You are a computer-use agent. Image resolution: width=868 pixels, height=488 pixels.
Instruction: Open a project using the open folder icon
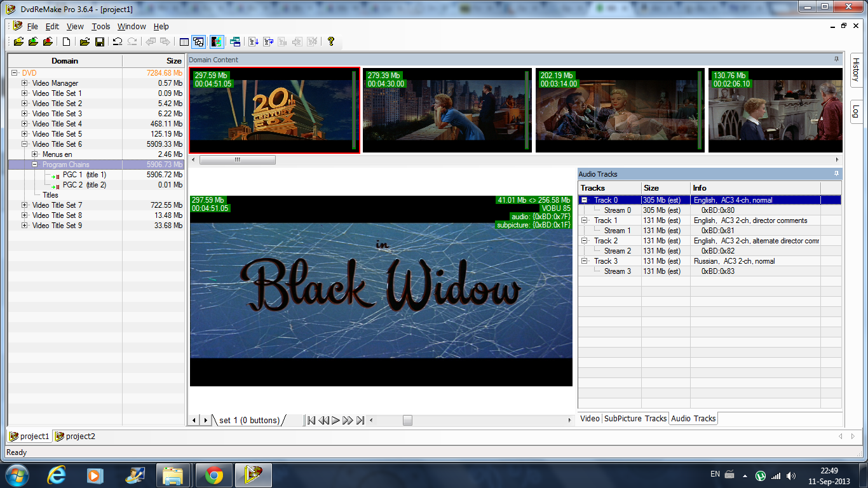84,42
